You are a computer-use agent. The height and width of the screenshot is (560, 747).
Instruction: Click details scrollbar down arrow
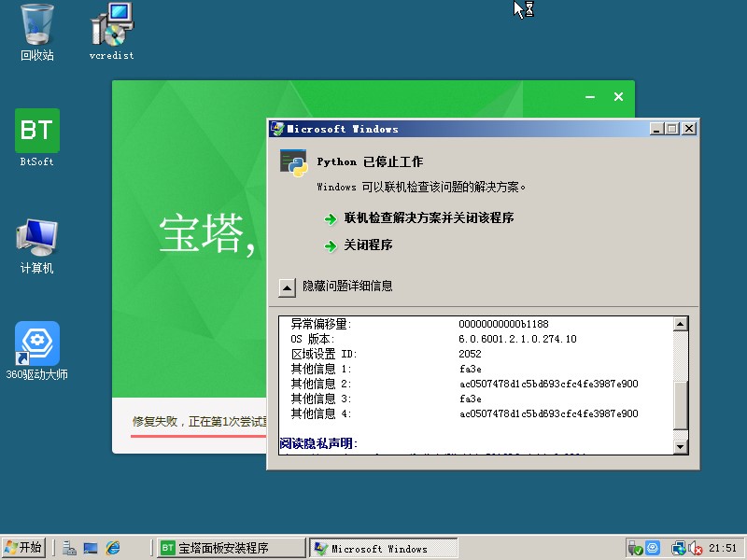(681, 447)
